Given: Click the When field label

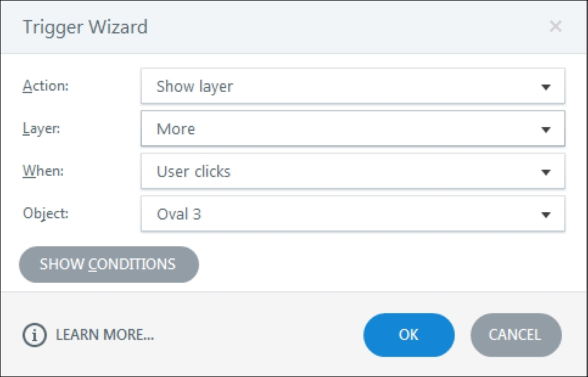Looking at the screenshot, I should 43,171.
